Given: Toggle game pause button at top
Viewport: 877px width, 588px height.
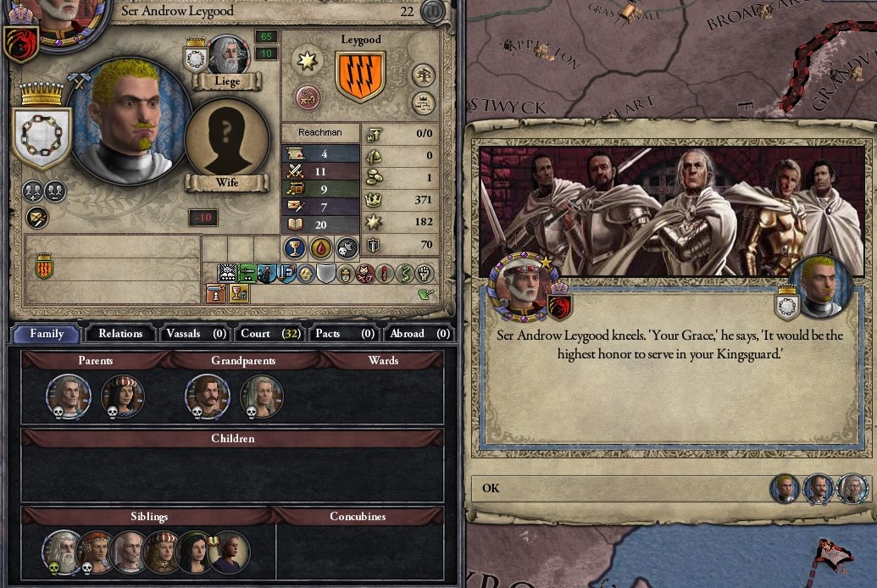Looking at the screenshot, I should (432, 11).
